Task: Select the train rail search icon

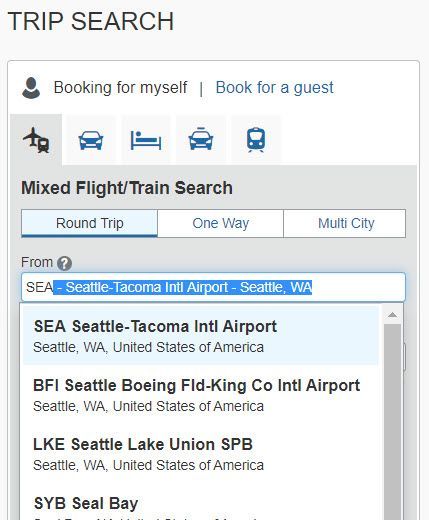Action: (256, 140)
